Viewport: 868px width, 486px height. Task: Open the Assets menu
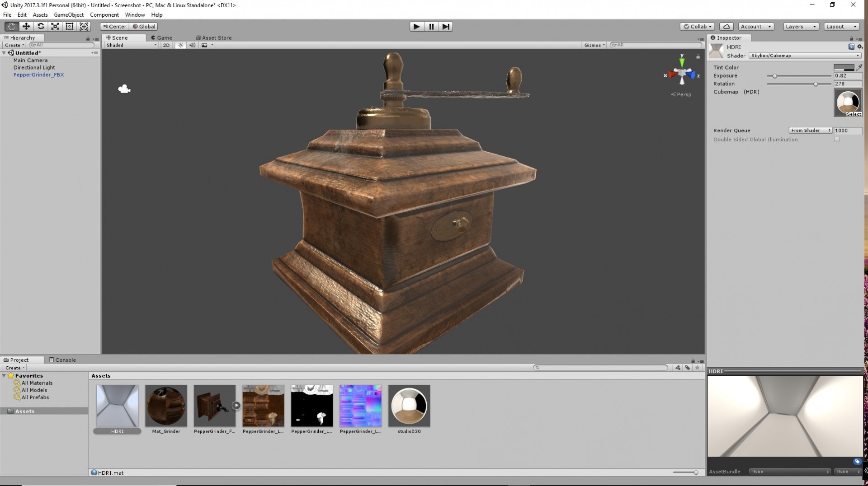(40, 15)
